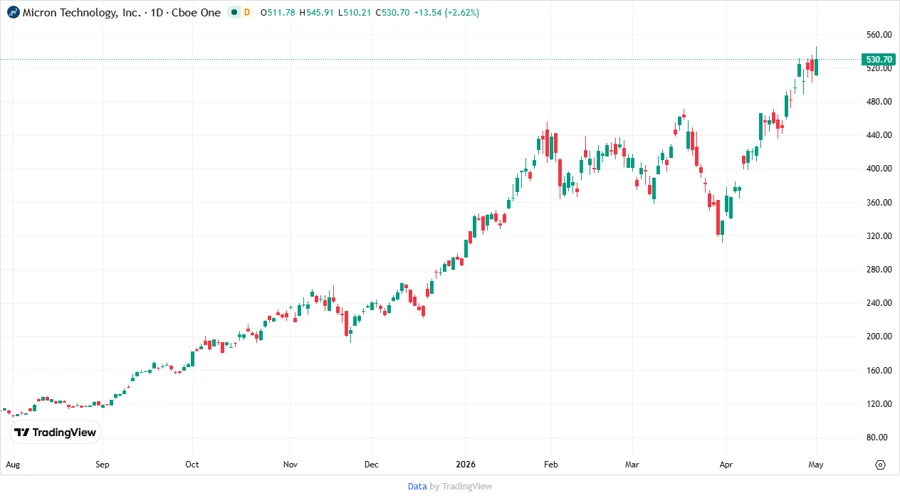Click the 560.00 price axis label
The image size is (900, 498).
pyautogui.click(x=879, y=34)
